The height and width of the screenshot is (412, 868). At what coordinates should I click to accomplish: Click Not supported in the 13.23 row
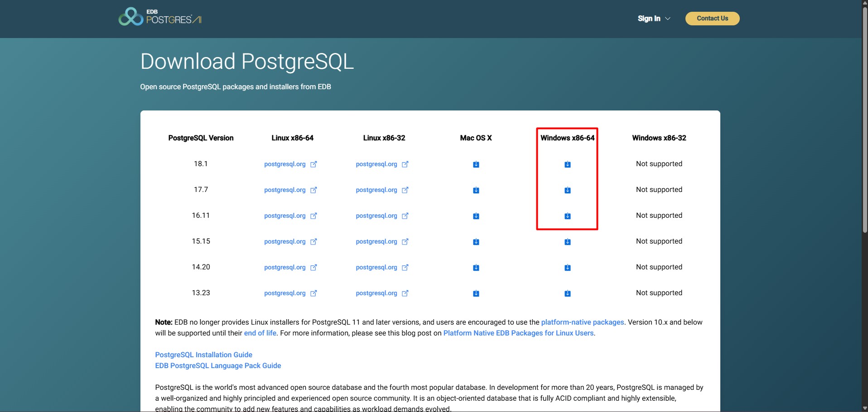(x=659, y=292)
